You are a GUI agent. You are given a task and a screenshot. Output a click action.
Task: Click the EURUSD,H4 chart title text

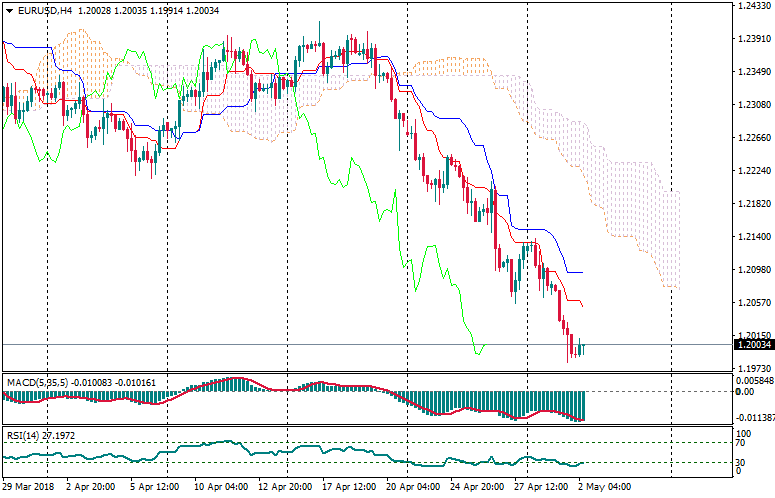coord(44,11)
